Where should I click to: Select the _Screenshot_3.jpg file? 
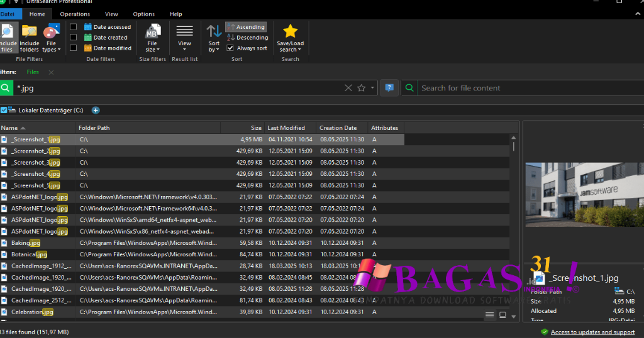point(36,163)
